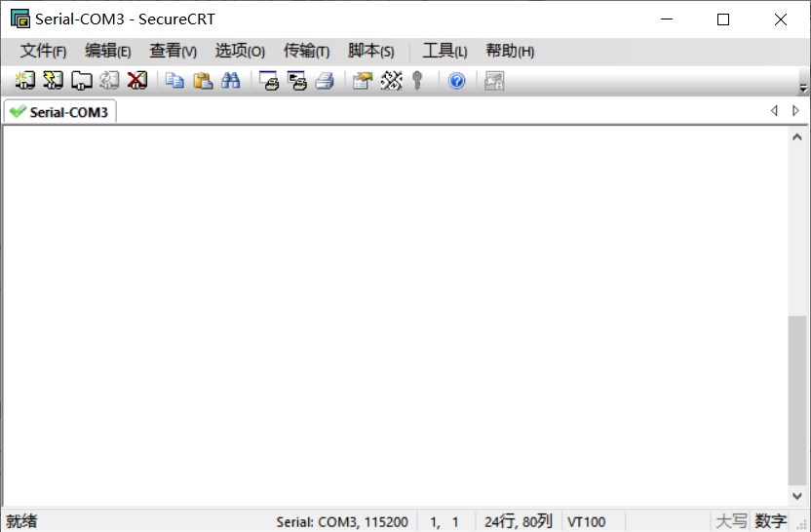Click the scrollbar up arrow
This screenshot has width=811, height=532.
coord(797,137)
